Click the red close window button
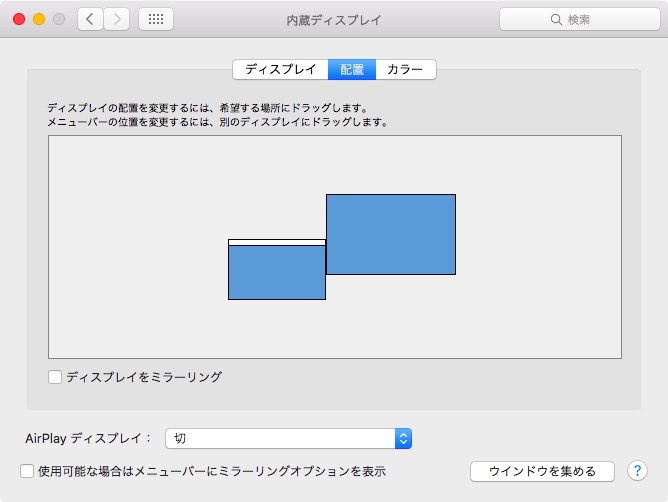 tap(18, 19)
